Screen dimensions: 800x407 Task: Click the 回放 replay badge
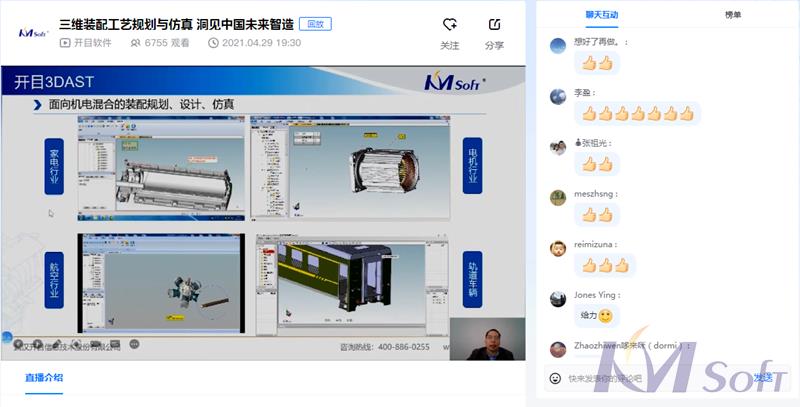tap(315, 23)
